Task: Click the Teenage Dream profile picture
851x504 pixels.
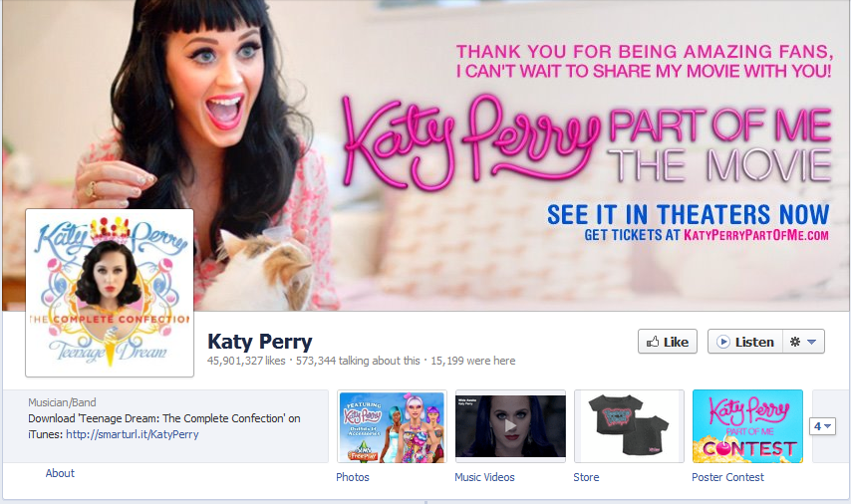Action: coord(110,293)
